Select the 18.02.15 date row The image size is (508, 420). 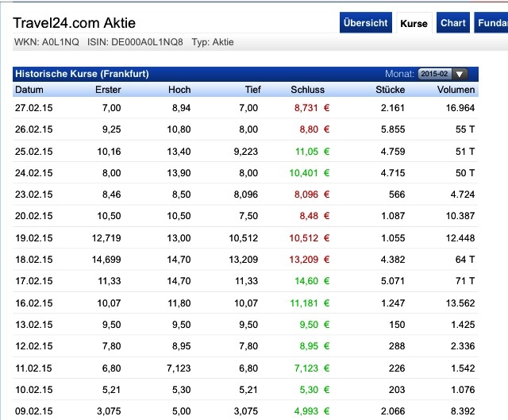34,259
